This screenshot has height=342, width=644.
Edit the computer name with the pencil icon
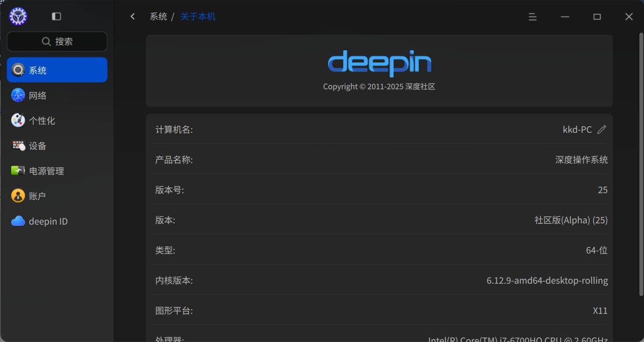601,129
